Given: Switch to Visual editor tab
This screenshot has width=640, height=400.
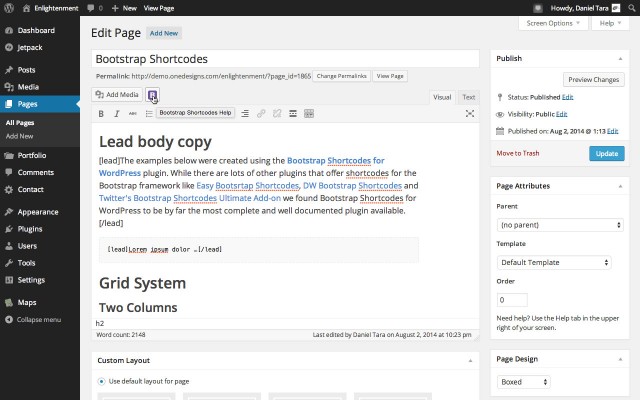Looking at the screenshot, I should 442,97.
